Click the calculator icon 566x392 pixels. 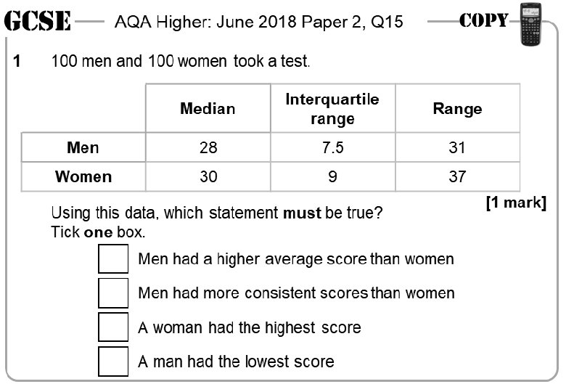click(x=530, y=24)
